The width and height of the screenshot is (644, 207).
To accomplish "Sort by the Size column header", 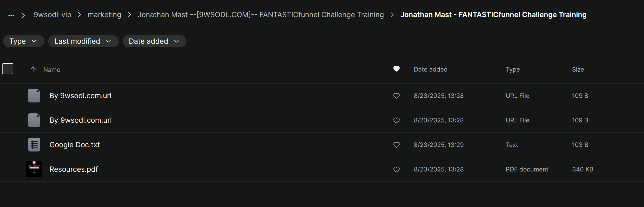I will 578,70.
